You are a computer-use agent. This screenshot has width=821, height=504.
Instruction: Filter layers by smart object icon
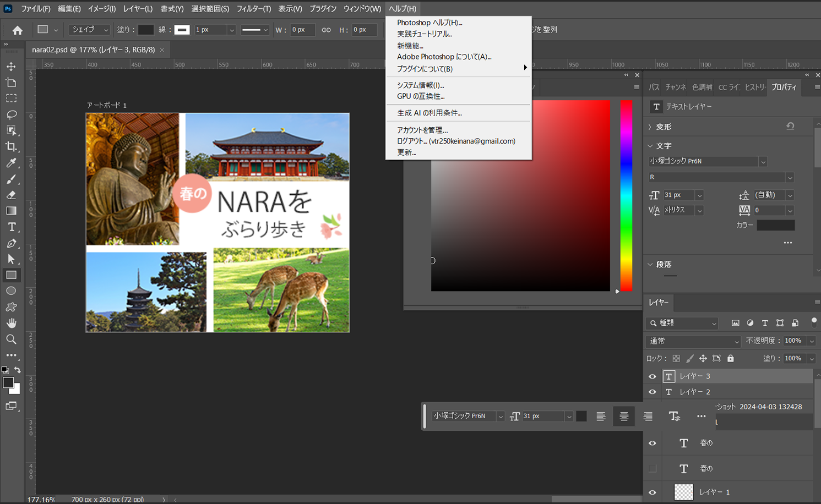[795, 323]
